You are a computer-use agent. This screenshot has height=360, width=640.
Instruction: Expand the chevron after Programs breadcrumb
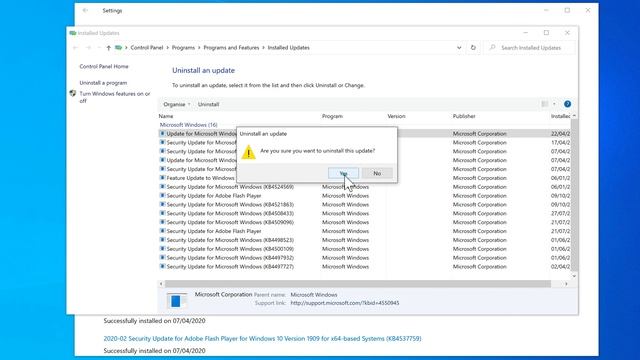199,48
